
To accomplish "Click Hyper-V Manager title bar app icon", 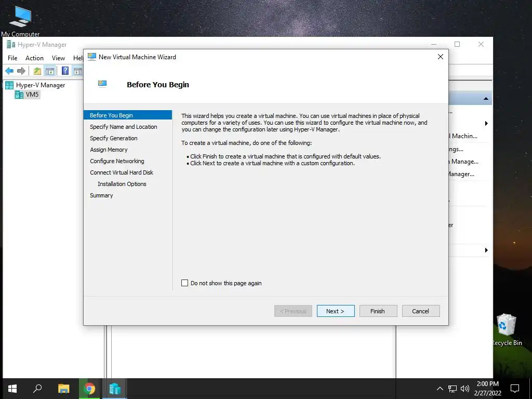I will (11, 45).
